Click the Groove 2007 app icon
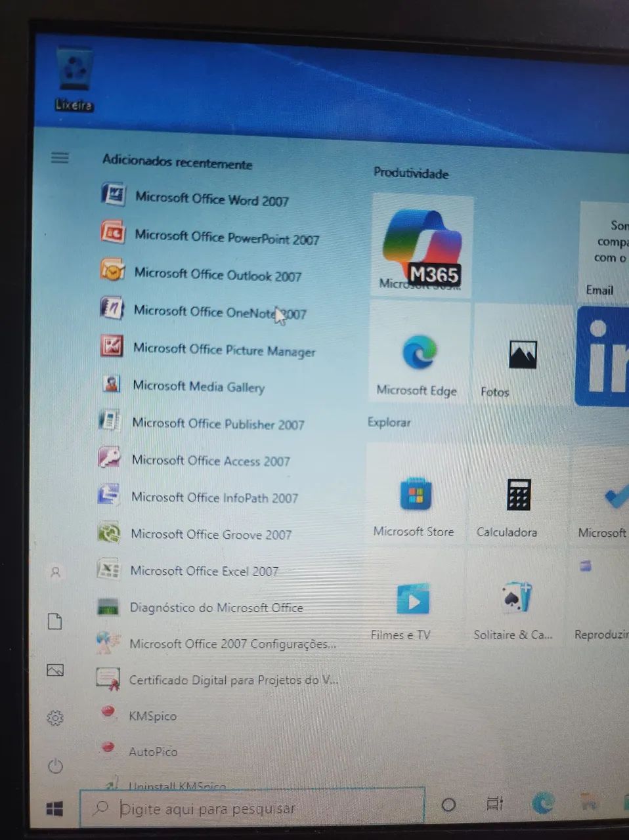The width and height of the screenshot is (629, 840). point(109,532)
